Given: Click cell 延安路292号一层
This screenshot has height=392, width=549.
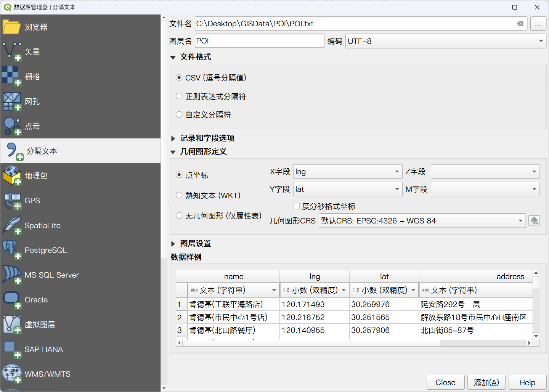Looking at the screenshot, I should pos(476,304).
